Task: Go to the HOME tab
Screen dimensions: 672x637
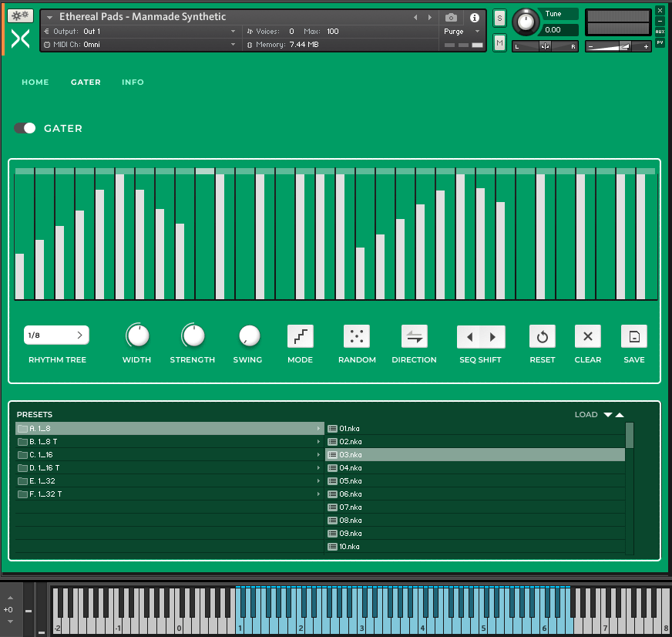Action: point(35,82)
